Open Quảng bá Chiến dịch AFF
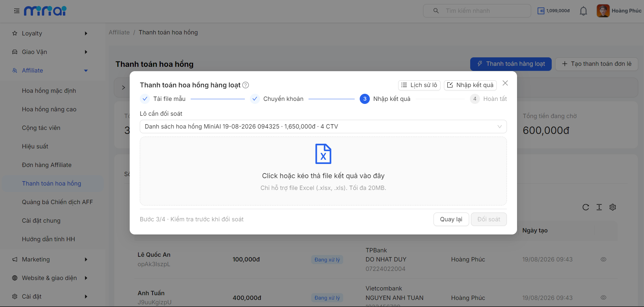This screenshot has height=307, width=644. pos(57,202)
